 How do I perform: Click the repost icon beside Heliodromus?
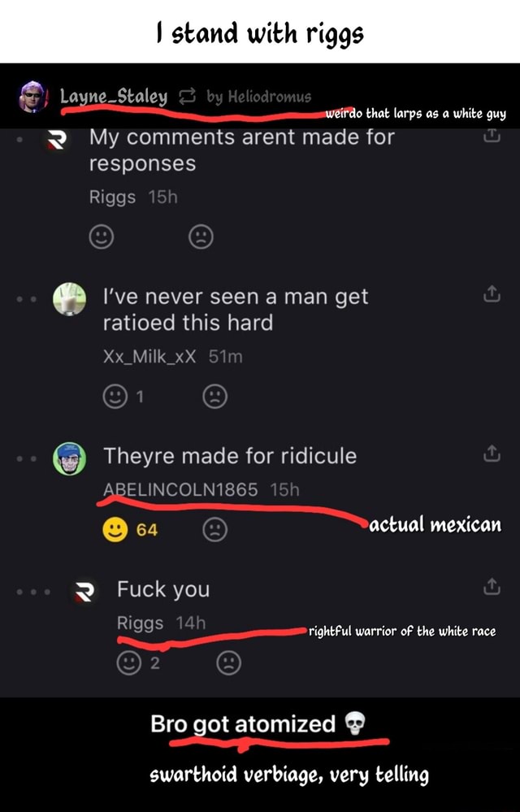[x=188, y=96]
